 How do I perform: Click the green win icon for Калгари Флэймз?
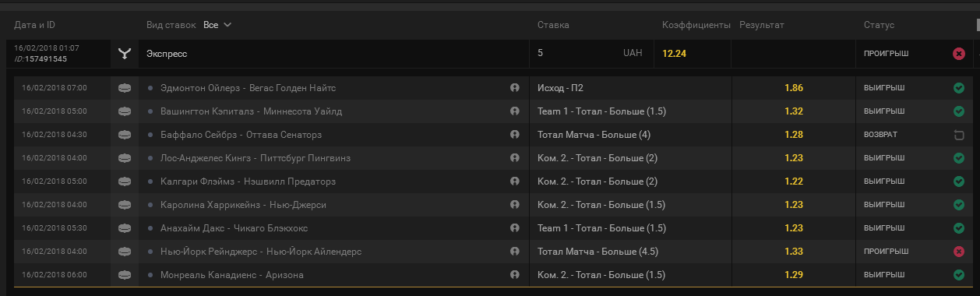coord(959,181)
